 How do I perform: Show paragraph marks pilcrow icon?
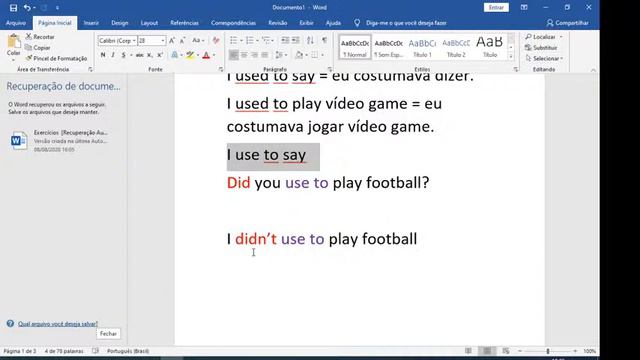pyautogui.click(x=324, y=40)
